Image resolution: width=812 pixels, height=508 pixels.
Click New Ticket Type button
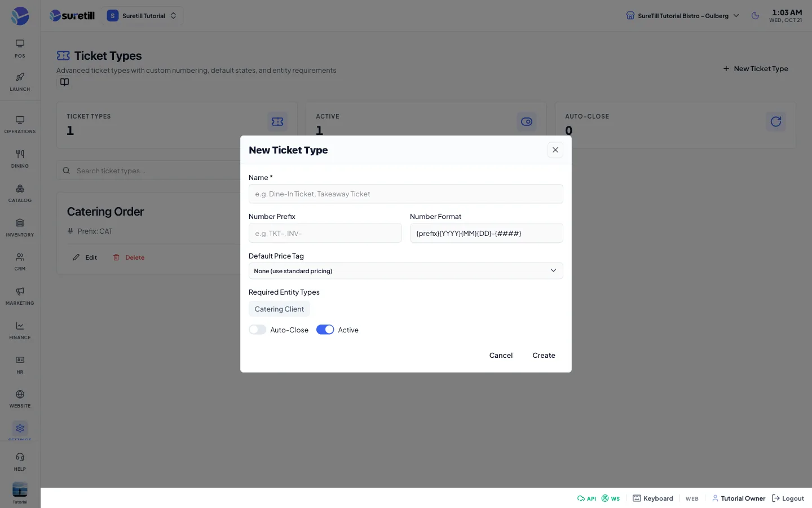[756, 69]
